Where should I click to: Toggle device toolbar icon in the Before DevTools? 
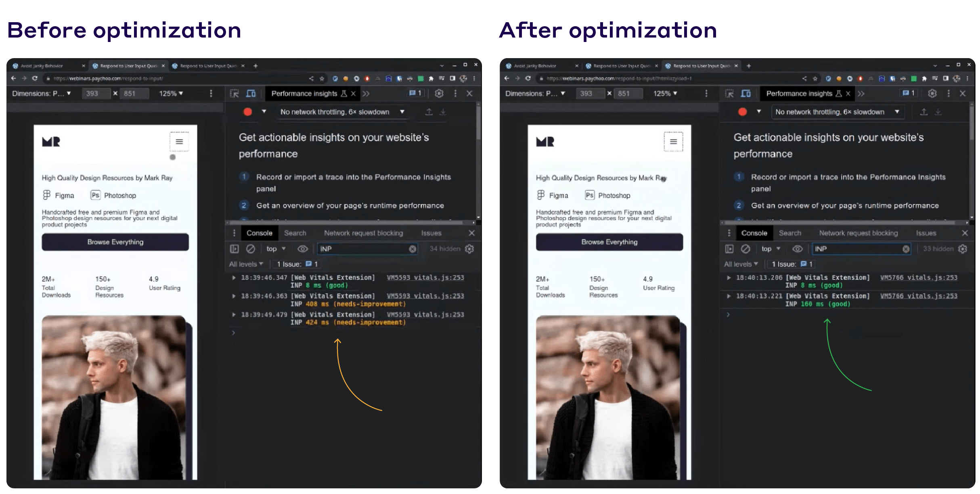(251, 94)
